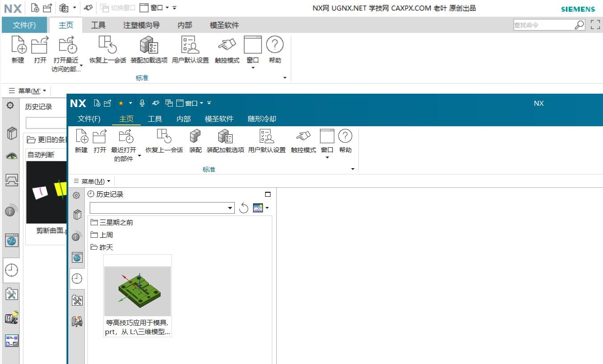Open 最近打开的部件 dropdown in front window
The width and height of the screenshot is (603, 364).
tap(125, 145)
